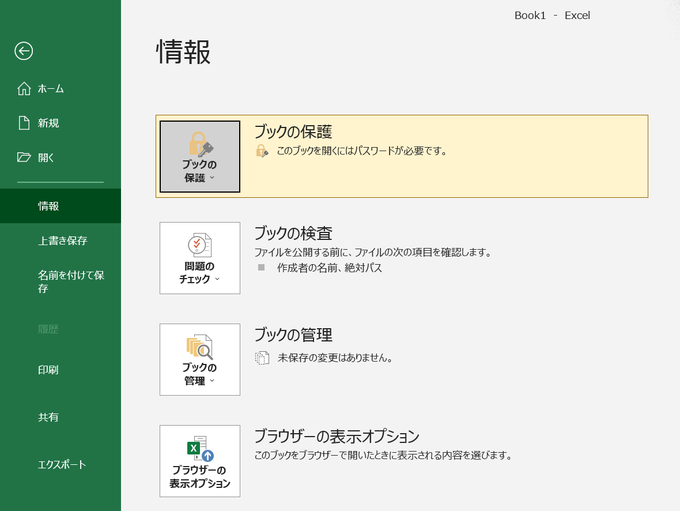Viewport: 680px width, 511px height.
Task: Expand the ブックの保護 dropdown arrow
Action: 212,178
